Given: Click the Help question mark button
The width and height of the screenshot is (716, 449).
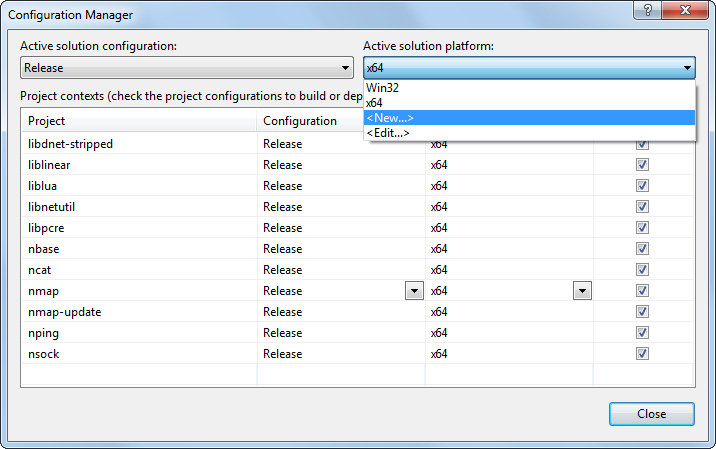Looking at the screenshot, I should click(x=648, y=10).
